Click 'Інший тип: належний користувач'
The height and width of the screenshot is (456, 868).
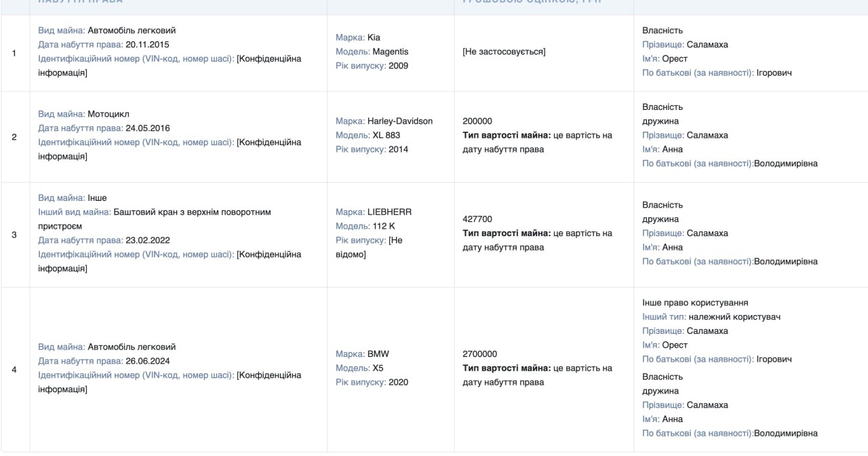click(x=711, y=317)
